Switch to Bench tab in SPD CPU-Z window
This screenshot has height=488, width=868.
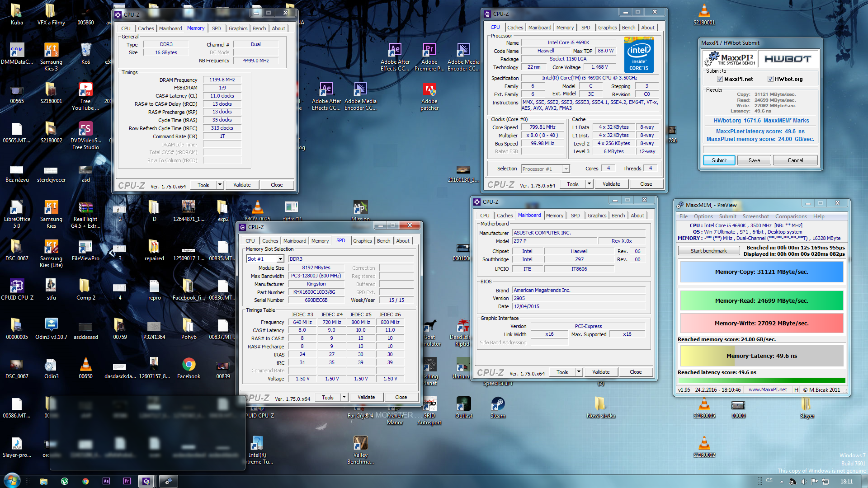[x=383, y=241]
